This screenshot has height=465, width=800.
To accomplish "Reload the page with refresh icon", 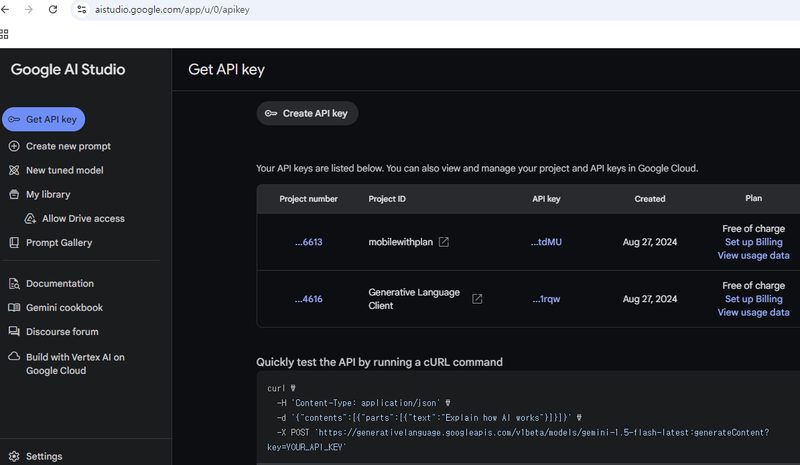I will pyautogui.click(x=53, y=9).
